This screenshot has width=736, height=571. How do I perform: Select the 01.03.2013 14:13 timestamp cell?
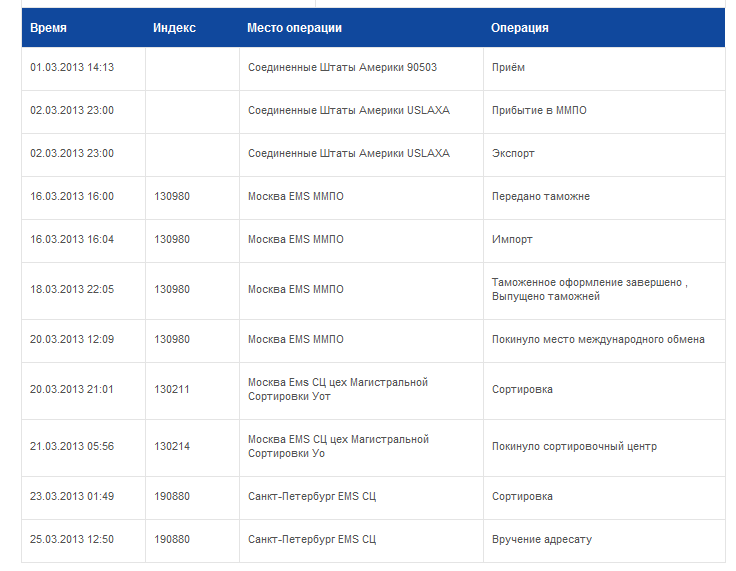pos(72,67)
